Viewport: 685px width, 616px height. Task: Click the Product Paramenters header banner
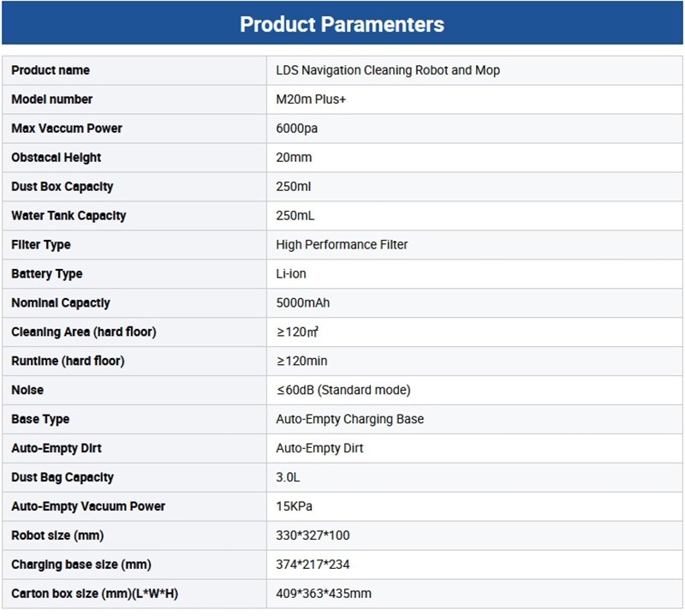click(x=342, y=23)
